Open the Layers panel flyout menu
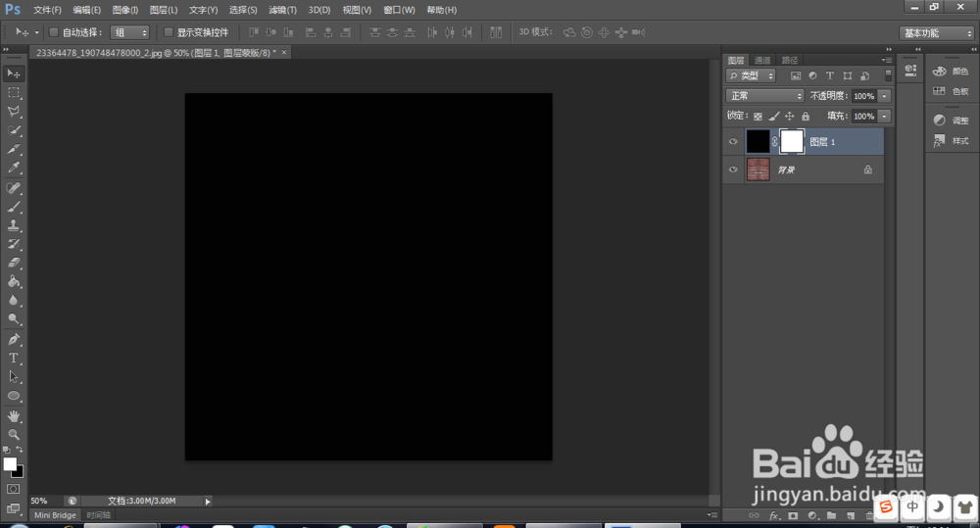The image size is (980, 528). click(x=886, y=60)
